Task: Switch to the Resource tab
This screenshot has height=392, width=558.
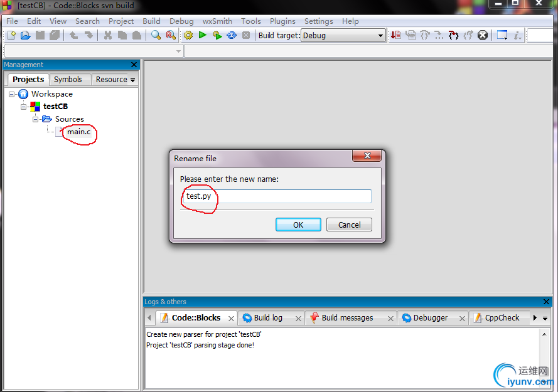Action: pos(111,79)
